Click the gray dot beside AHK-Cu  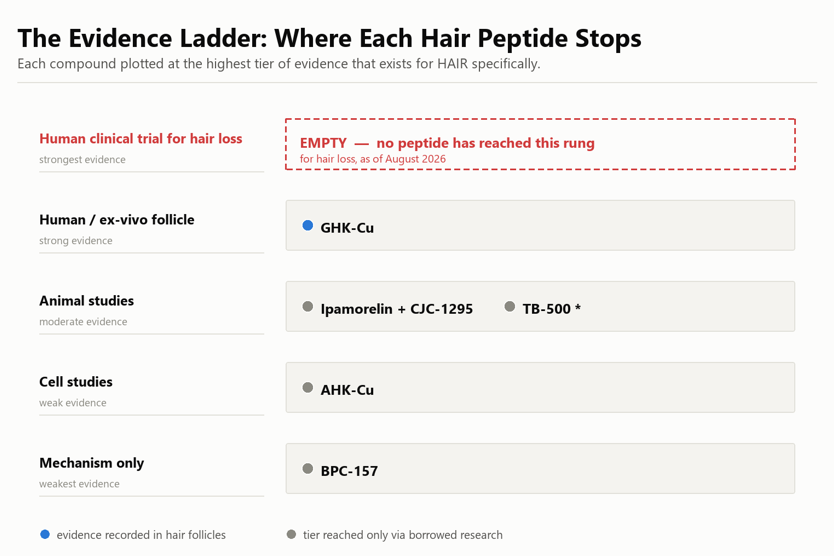point(307,387)
